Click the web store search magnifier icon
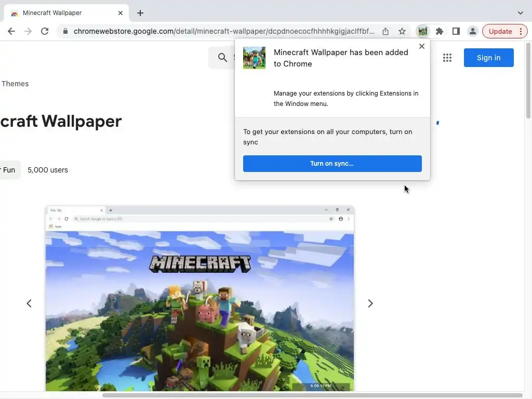The height and width of the screenshot is (399, 532). point(222,57)
